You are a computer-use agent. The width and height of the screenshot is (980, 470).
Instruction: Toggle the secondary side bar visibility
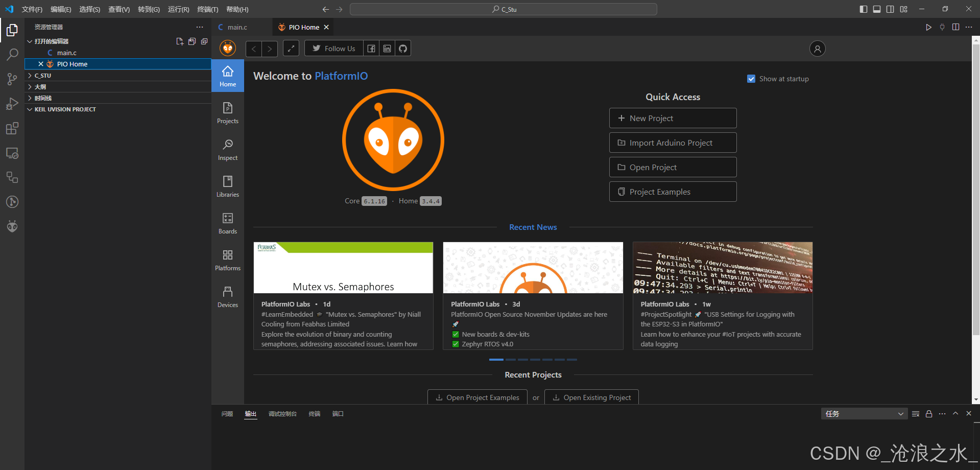pos(890,9)
